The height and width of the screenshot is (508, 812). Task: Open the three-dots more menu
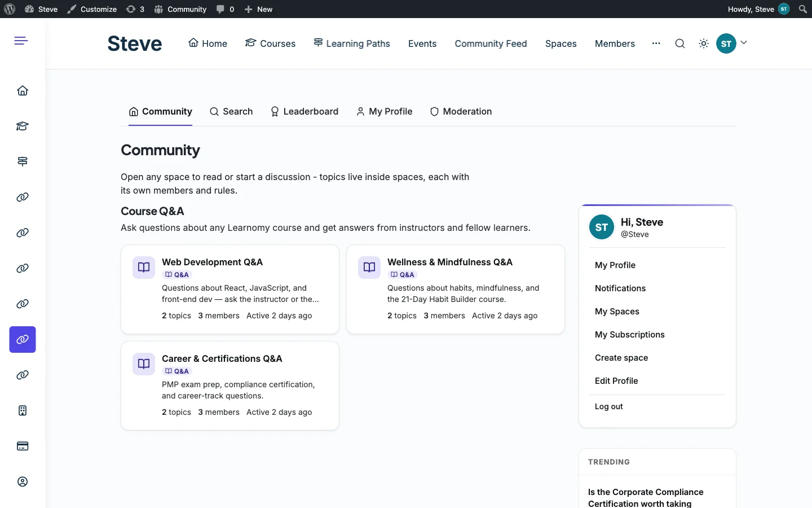click(x=656, y=43)
